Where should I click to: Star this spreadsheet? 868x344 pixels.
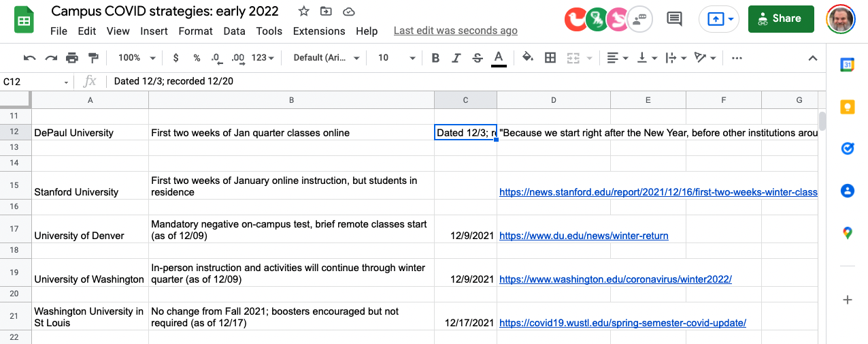pyautogui.click(x=304, y=12)
